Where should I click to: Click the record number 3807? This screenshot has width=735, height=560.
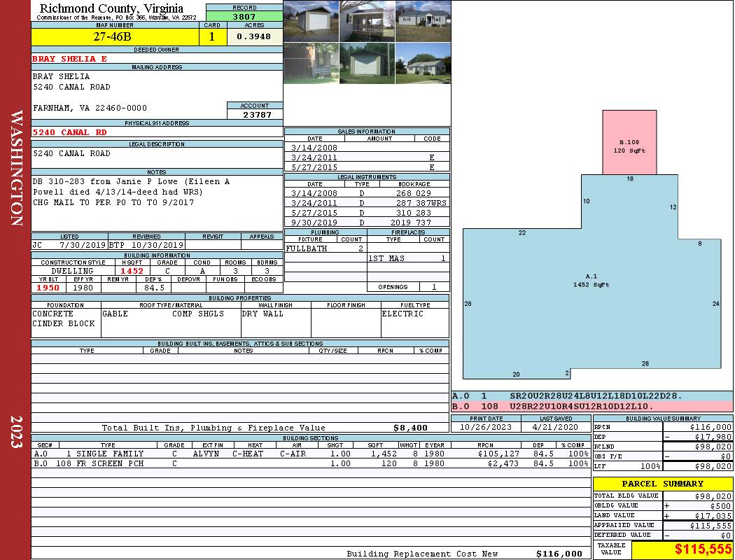(x=244, y=16)
